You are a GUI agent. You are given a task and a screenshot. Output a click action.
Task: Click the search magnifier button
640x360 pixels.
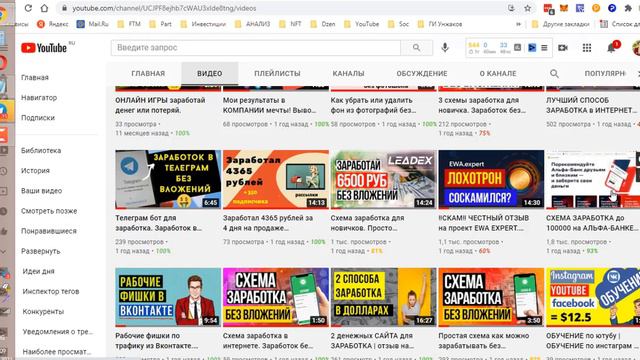tap(416, 48)
